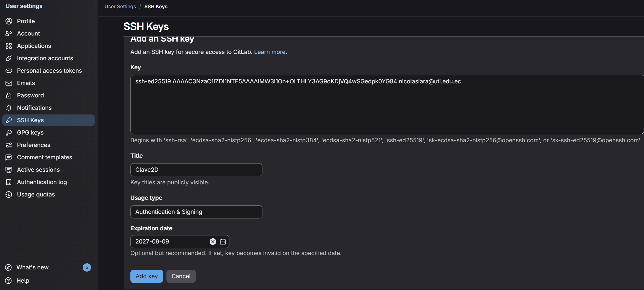The height and width of the screenshot is (290, 644).
Task: Click the Profile icon in sidebar
Action: coord(9,21)
